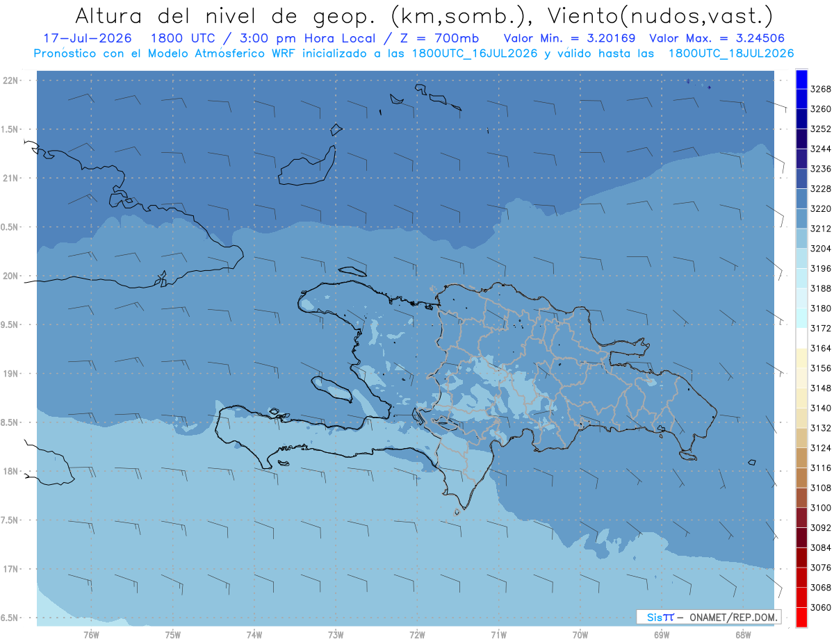Screen dimensions: 834x644
Task: Click the '3100' colorbar value
Action: click(x=821, y=508)
